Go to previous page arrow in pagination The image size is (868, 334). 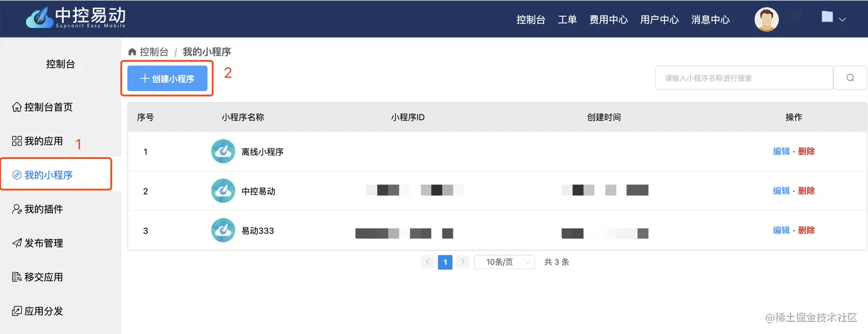click(428, 262)
